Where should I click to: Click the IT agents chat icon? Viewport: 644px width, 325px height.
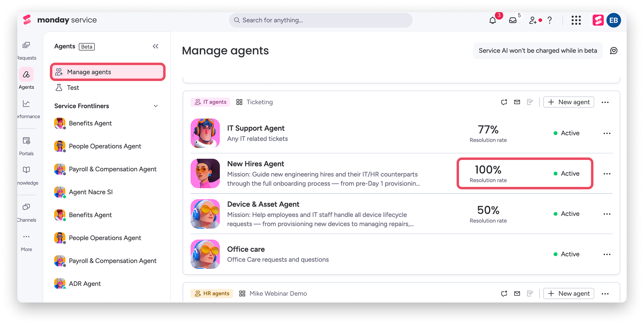[504, 102]
